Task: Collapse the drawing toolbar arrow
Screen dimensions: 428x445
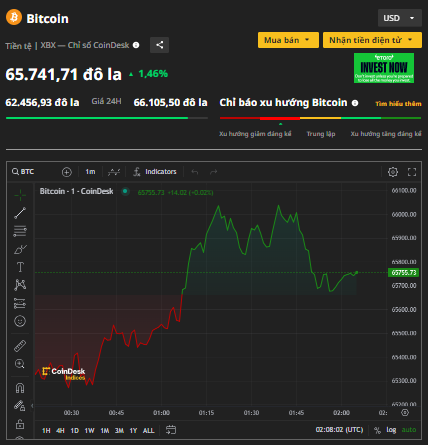Action: (32, 406)
